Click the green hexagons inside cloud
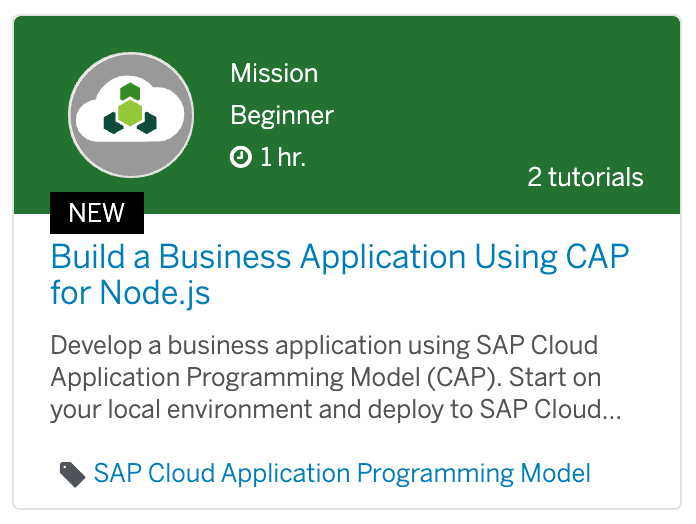This screenshot has width=696, height=524. [130, 109]
